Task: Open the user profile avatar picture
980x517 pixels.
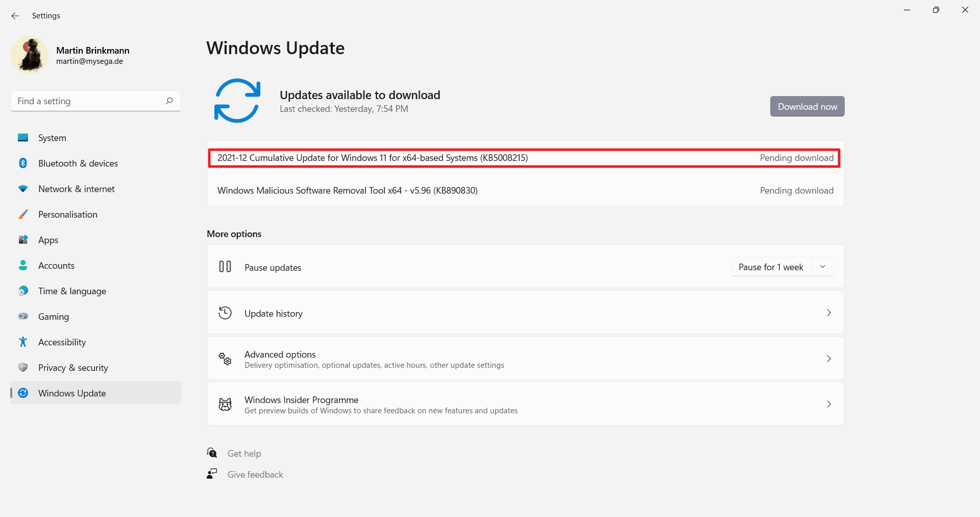Action: pos(30,55)
